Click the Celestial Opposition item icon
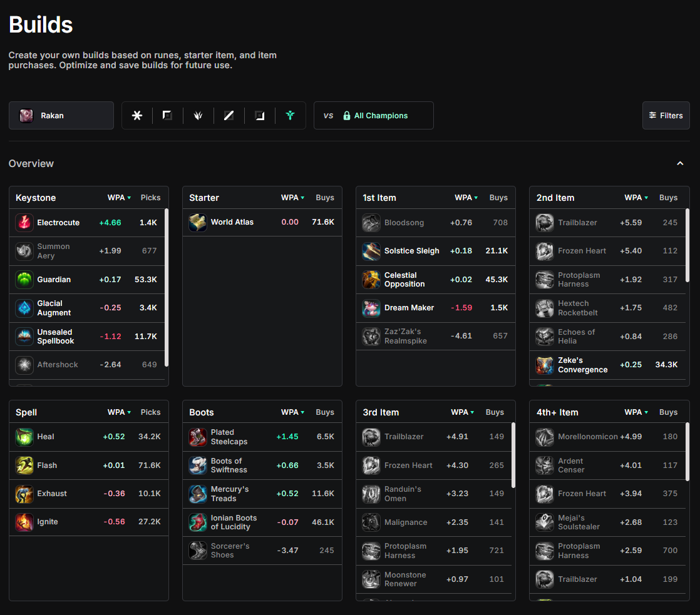Screen dimensions: 700x615 coord(371,280)
